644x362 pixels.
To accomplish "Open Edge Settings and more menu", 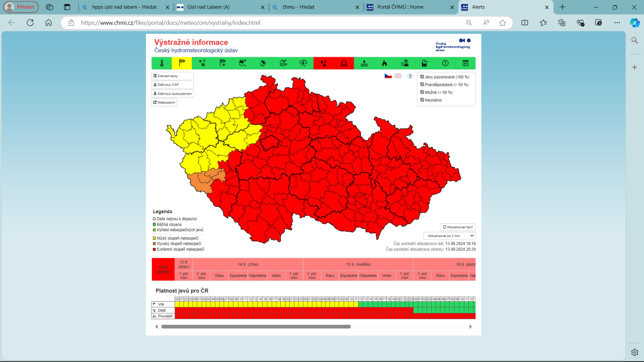I will [x=617, y=23].
